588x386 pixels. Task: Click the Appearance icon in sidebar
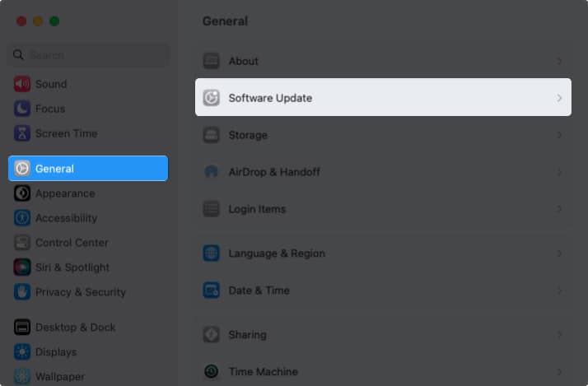coord(22,193)
